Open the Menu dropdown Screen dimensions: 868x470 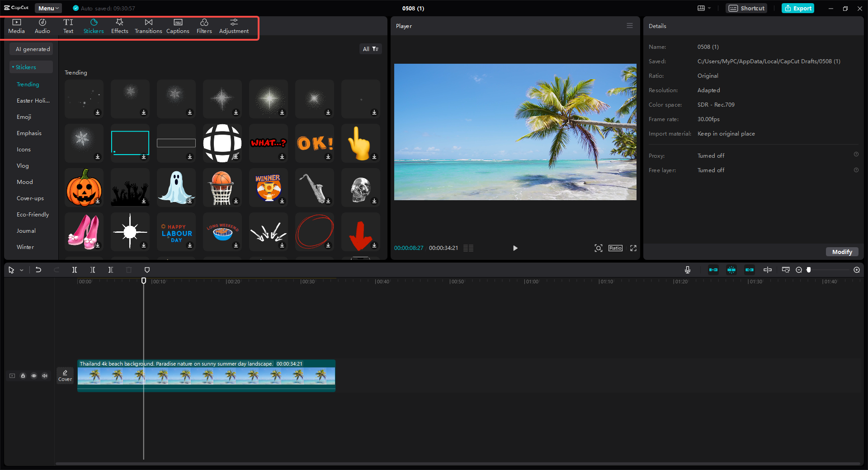coord(48,8)
